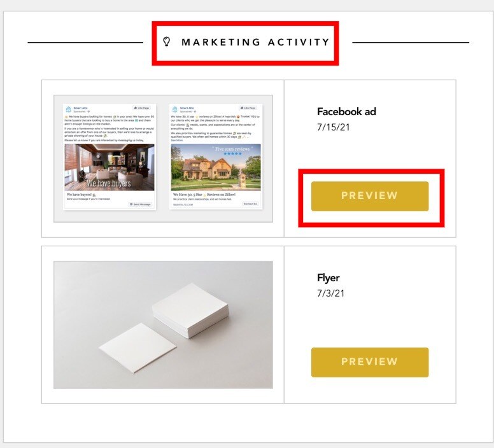Click the Flyer title
The image size is (494, 448).
pyautogui.click(x=328, y=278)
